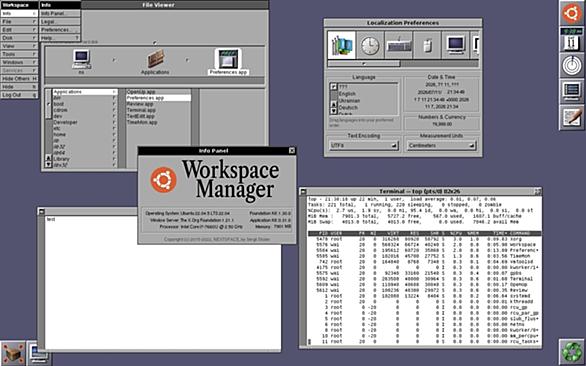
Task: Open the Text Encoding UTF8 popup
Action: 364,145
